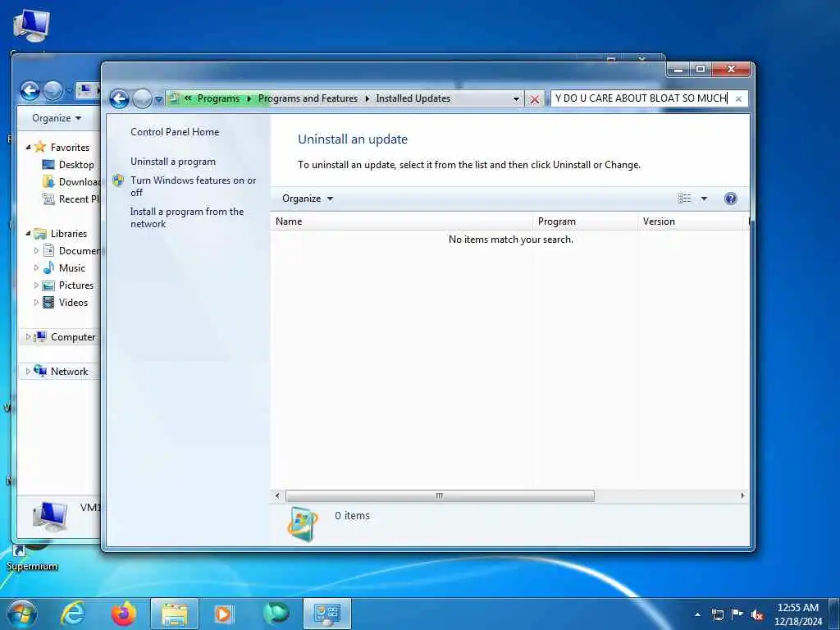Viewport: 840px width, 630px height.
Task: Open Turn Windows features on or off
Action: 194,186
